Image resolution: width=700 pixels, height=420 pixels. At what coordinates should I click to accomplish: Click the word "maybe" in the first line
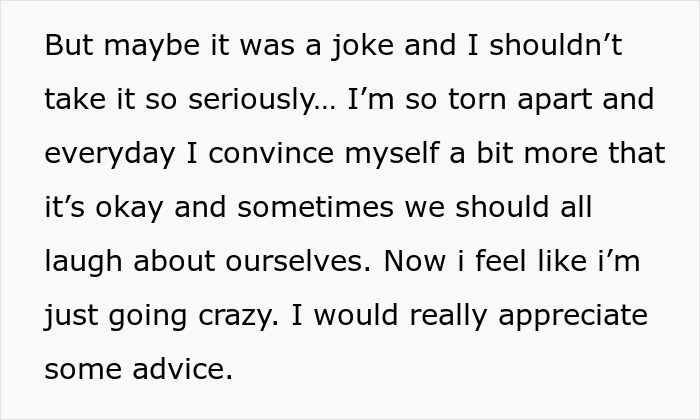152,46
